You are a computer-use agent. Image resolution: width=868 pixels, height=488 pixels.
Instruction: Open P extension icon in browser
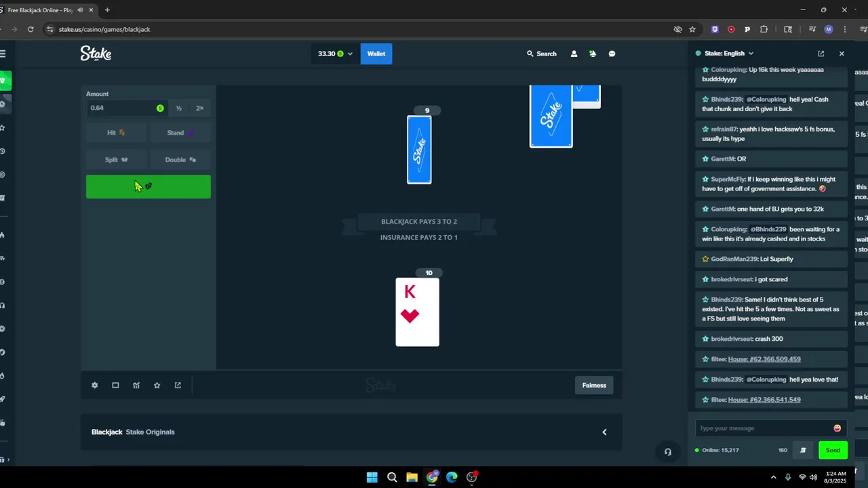point(747,29)
